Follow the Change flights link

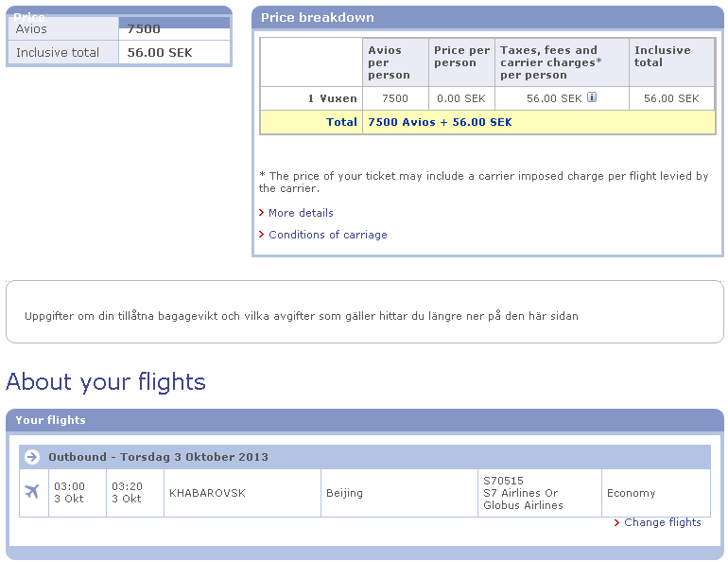pos(663,522)
